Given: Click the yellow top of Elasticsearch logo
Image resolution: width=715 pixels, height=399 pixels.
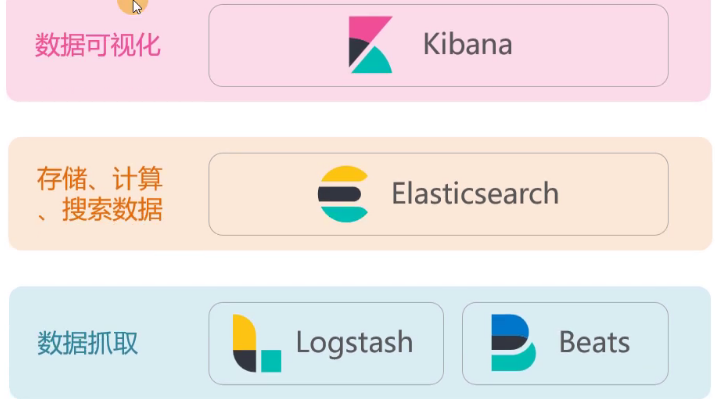Looking at the screenshot, I should (344, 175).
